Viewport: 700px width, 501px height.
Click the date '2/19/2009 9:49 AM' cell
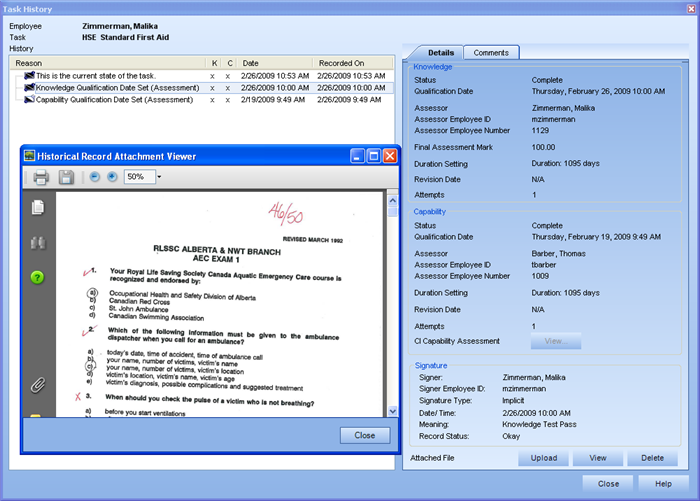pyautogui.click(x=273, y=100)
